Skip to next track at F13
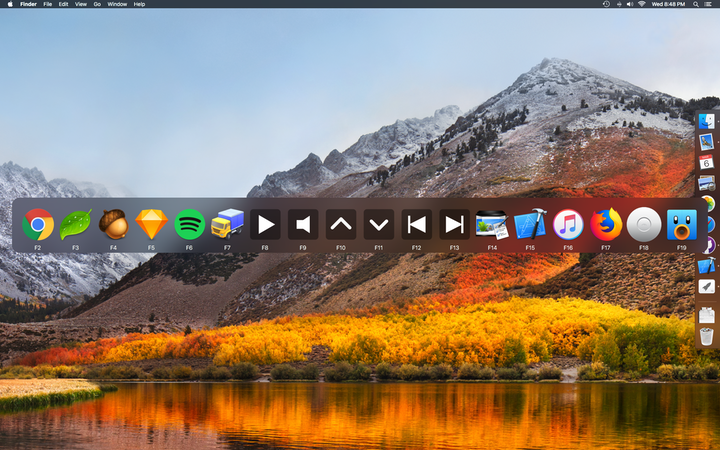Screen dimensions: 720x450 (x=454, y=224)
